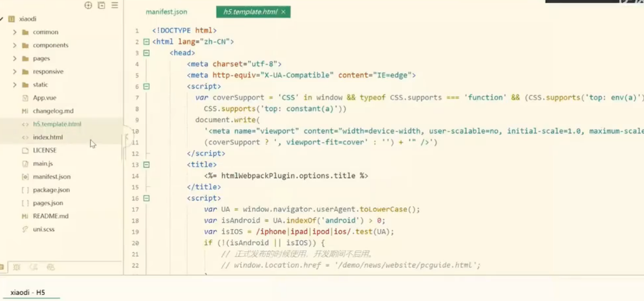
Task: Open main.js in the tree
Action: pyautogui.click(x=43, y=163)
